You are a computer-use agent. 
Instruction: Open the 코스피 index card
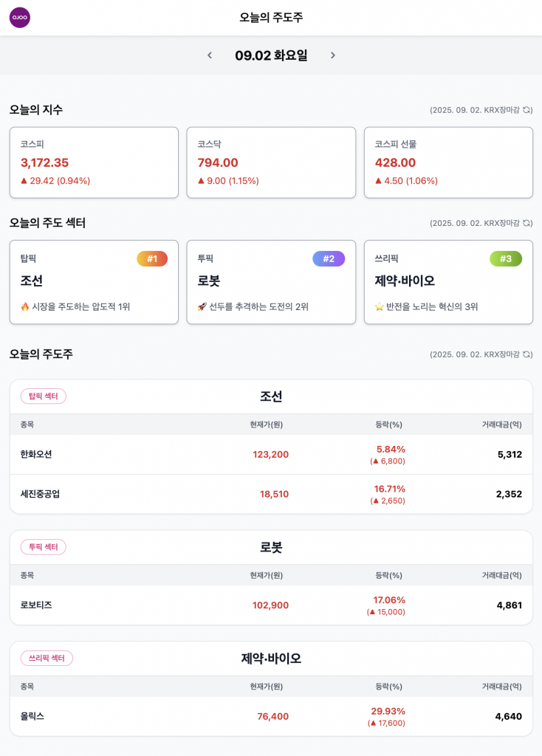[x=94, y=162]
